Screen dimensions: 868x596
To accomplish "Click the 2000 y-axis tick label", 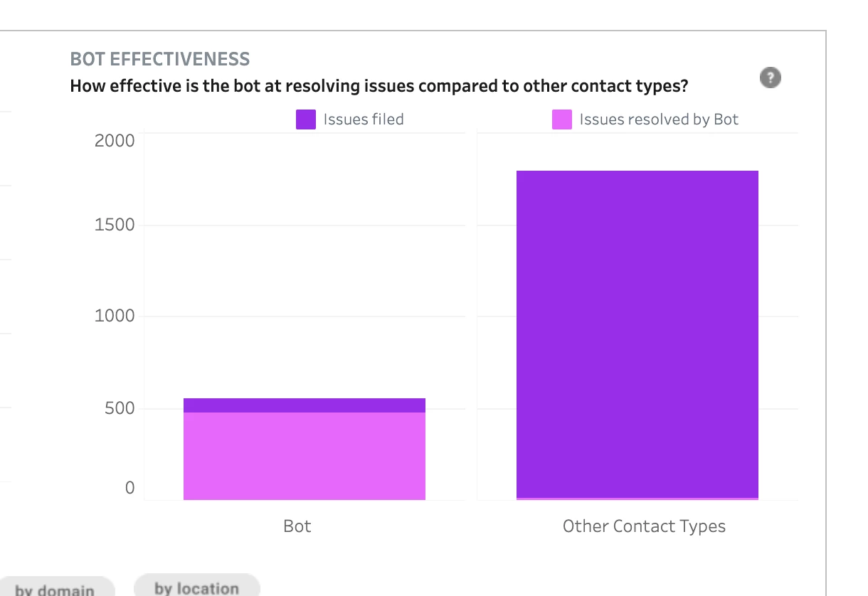I will [115, 140].
